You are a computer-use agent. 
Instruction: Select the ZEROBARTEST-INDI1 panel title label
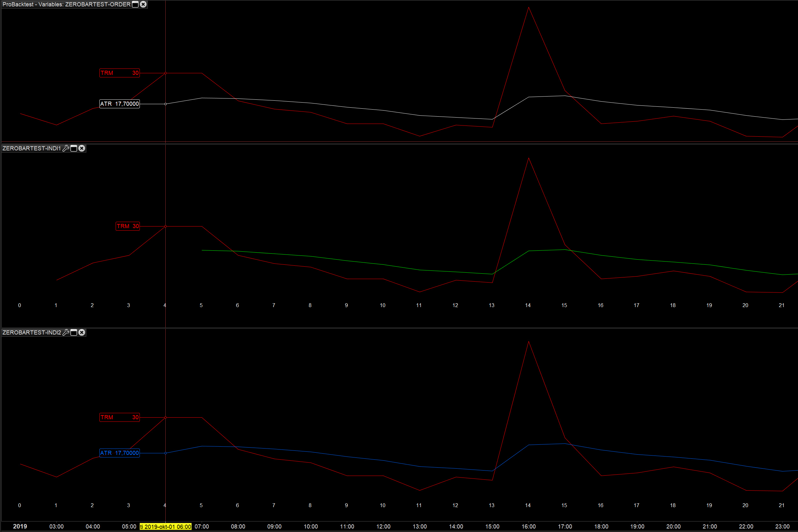[x=31, y=148]
